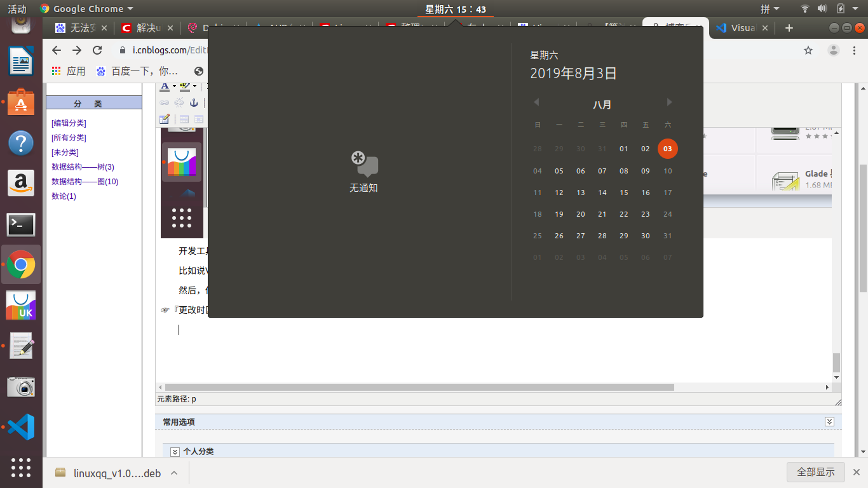
Task: Launch Ubuntu Software from the dock
Action: pos(21,102)
